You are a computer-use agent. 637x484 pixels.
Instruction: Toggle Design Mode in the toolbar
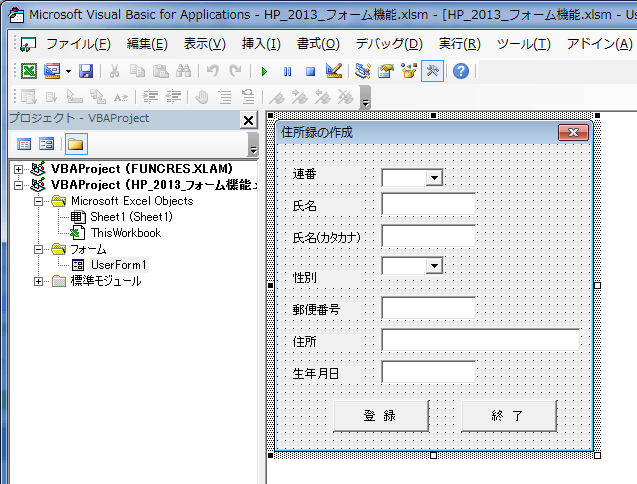click(x=334, y=72)
